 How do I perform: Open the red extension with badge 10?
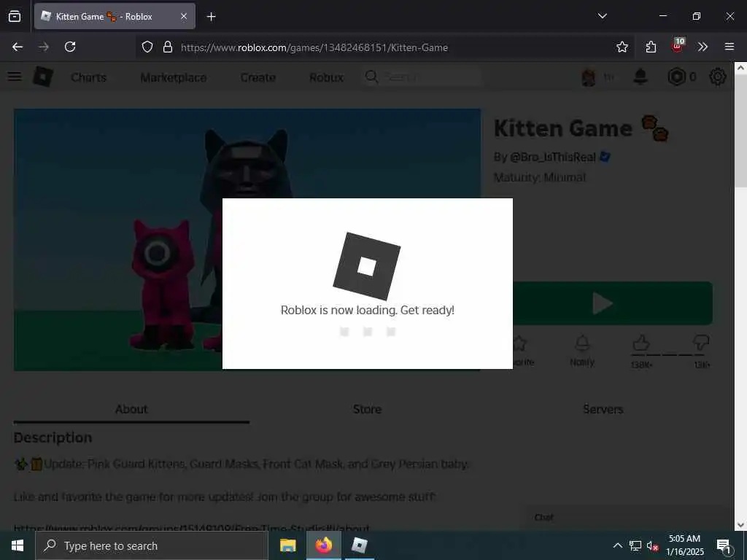coord(678,46)
